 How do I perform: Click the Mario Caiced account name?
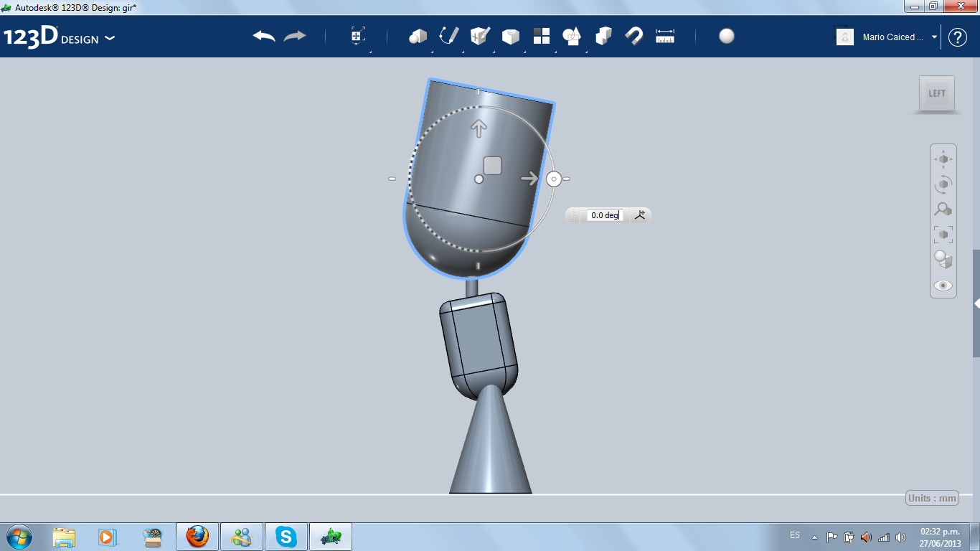tap(892, 37)
